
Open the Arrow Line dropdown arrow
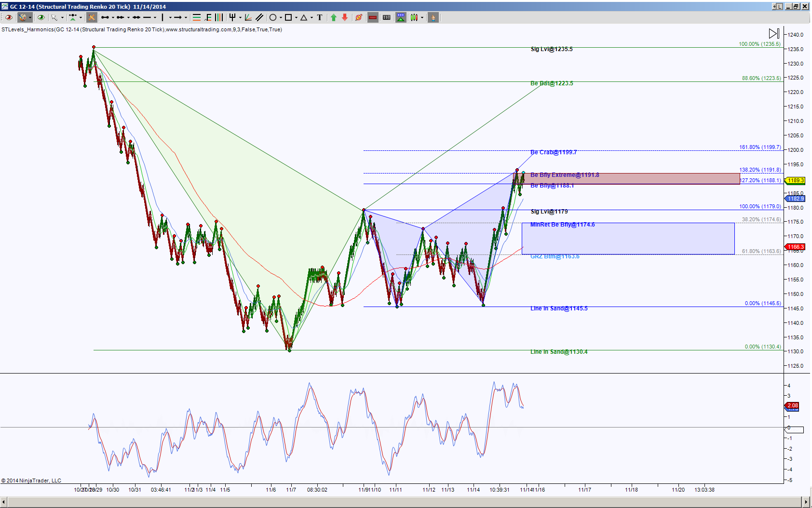tap(186, 17)
